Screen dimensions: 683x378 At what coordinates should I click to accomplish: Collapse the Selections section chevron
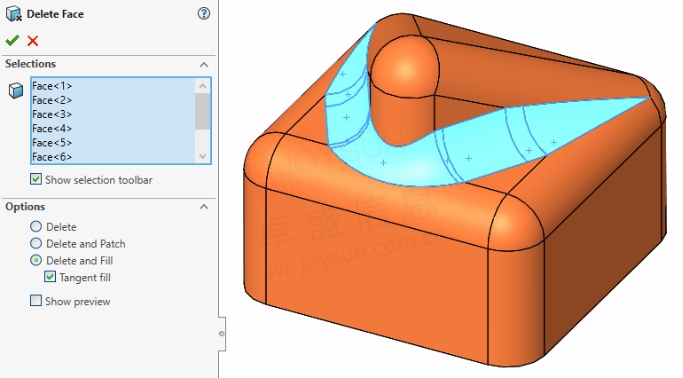point(203,64)
